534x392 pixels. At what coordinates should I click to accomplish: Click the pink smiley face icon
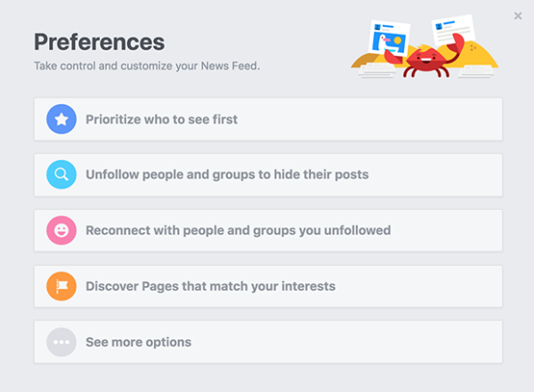pyautogui.click(x=61, y=230)
